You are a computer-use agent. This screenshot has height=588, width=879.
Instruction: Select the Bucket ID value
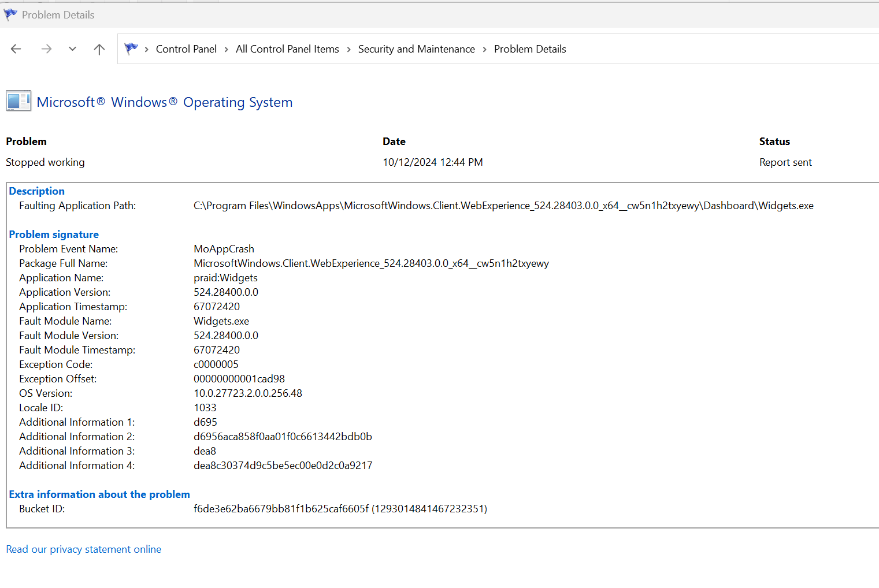(x=340, y=509)
